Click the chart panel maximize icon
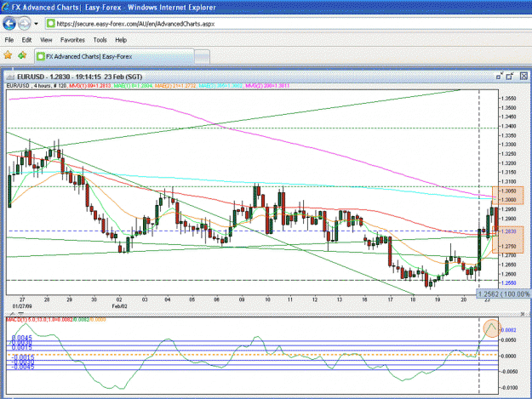Screen dimensions: 532x399 point(510,77)
